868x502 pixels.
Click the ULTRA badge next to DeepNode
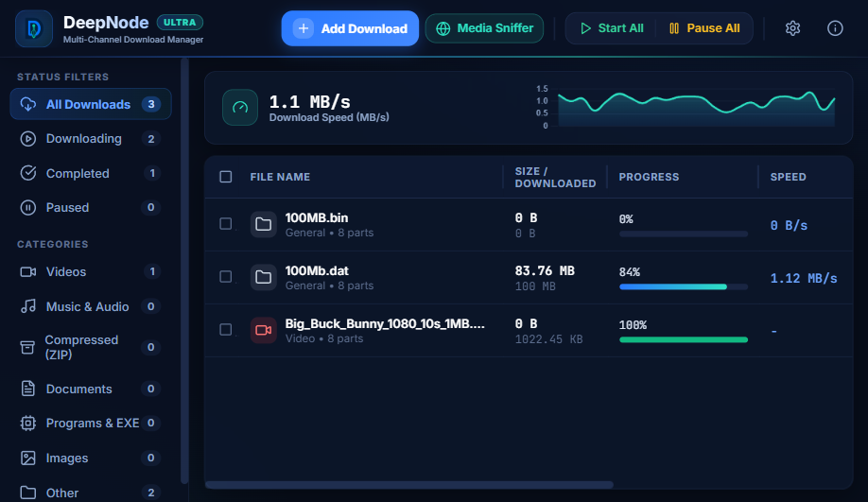tap(180, 22)
